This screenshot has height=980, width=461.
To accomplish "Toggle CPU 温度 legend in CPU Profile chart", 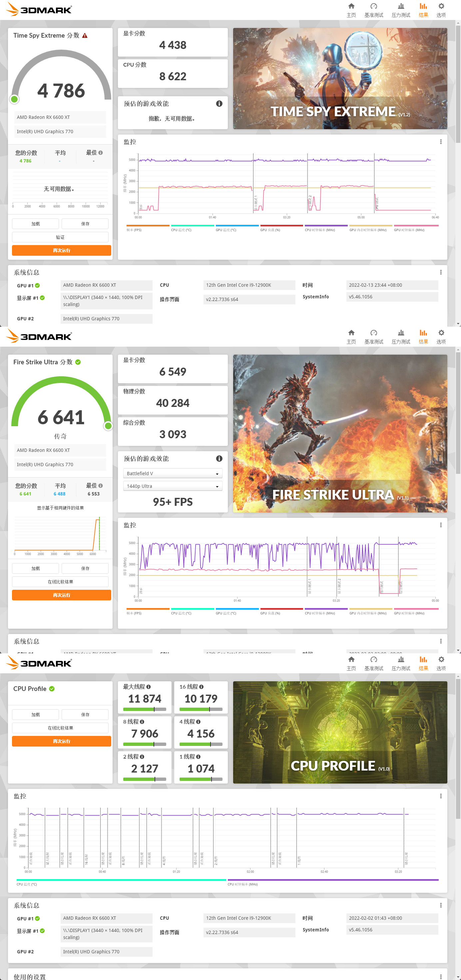I will click(x=121, y=882).
